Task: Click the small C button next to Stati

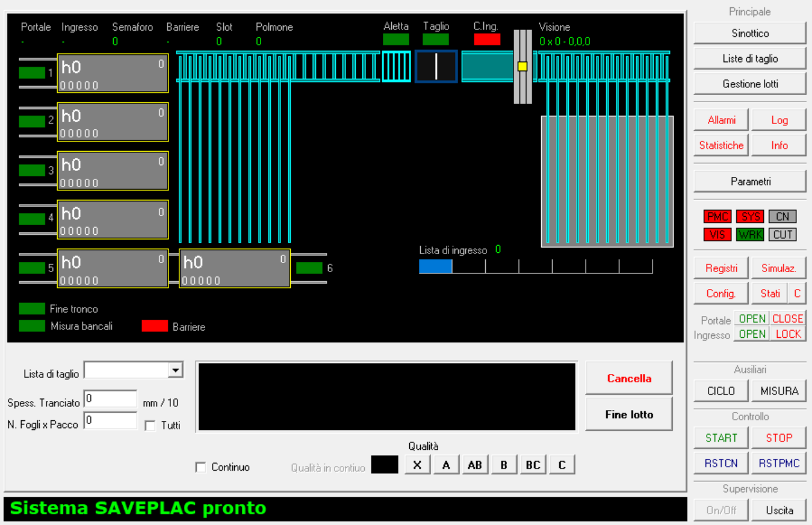Action: tap(798, 293)
